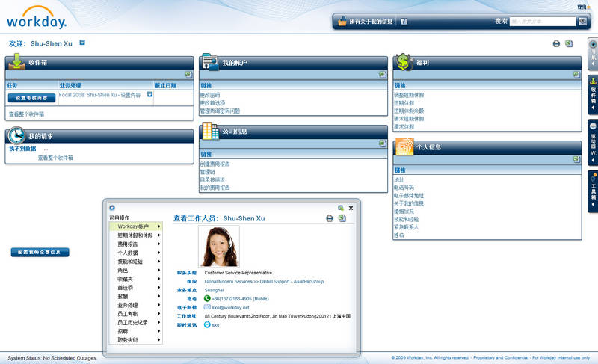This screenshot has height=364, width=598.
Task: Click the green phone icon
Action: click(207, 298)
